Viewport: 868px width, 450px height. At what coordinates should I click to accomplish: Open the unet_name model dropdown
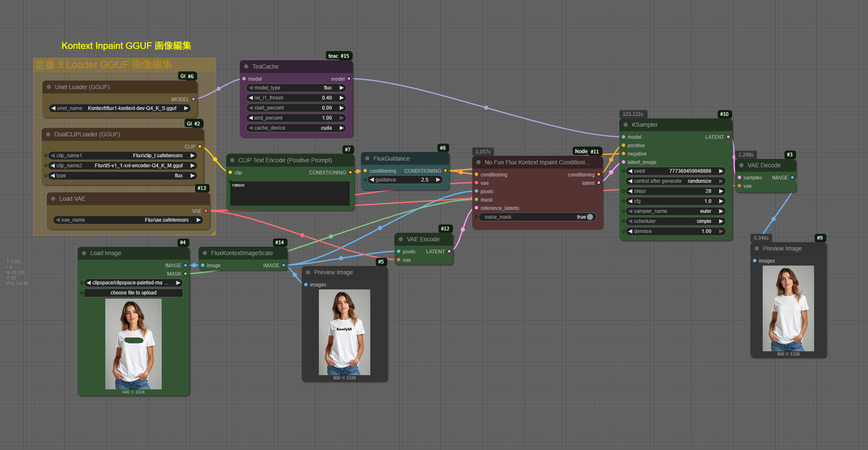point(120,108)
